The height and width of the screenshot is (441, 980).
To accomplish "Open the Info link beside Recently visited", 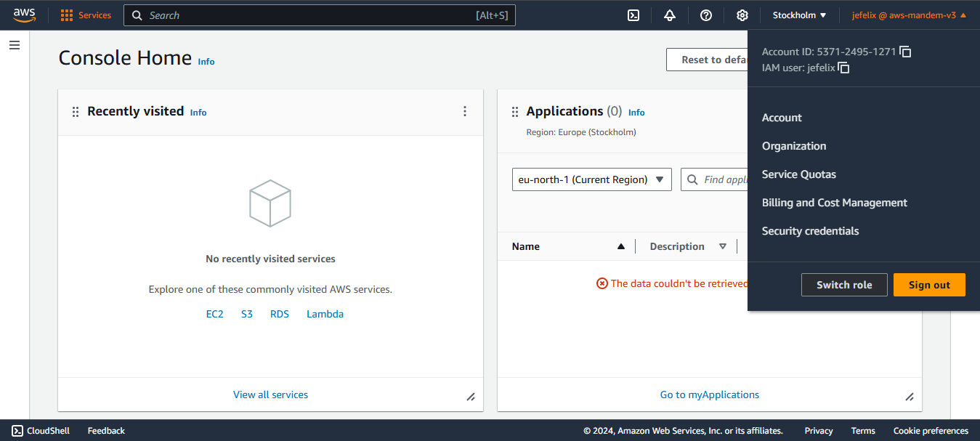I will pyautogui.click(x=198, y=113).
